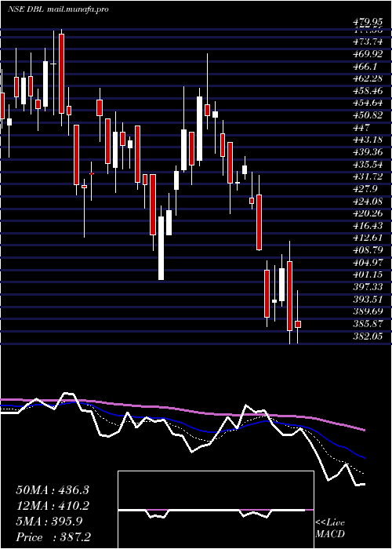Image resolution: width=392 pixels, height=549 pixels.
Task: Select the 397.33 price axis label
Action: pos(368,287)
